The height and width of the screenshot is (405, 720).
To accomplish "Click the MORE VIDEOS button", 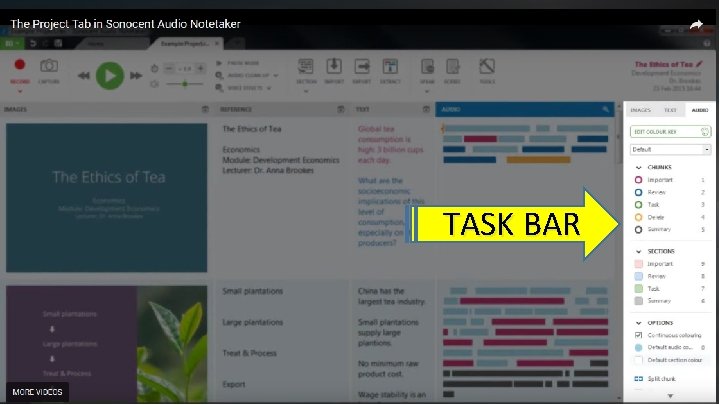I will [x=37, y=392].
